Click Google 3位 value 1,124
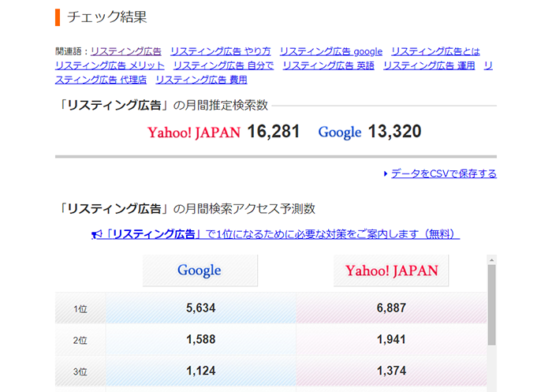The image size is (552, 392). 200,371
